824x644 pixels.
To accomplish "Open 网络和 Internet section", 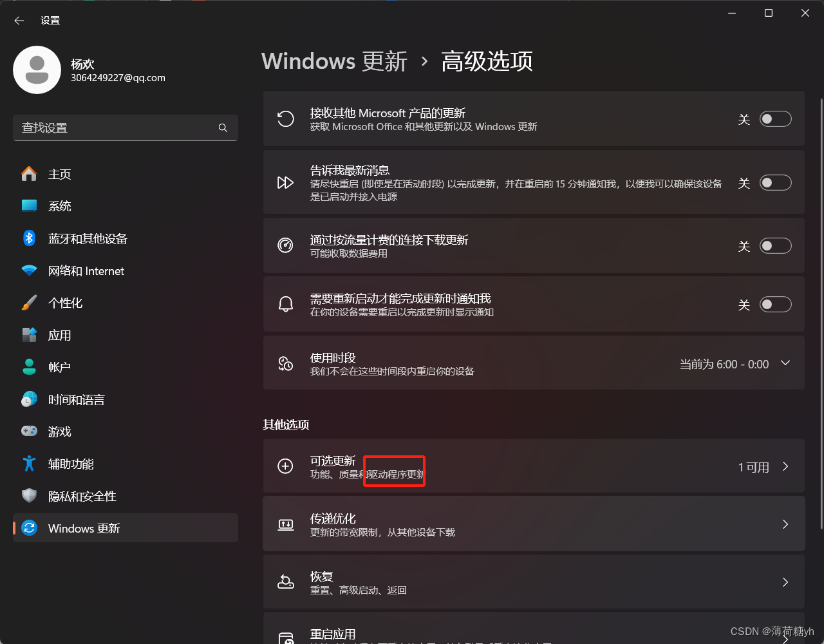I will click(126, 270).
